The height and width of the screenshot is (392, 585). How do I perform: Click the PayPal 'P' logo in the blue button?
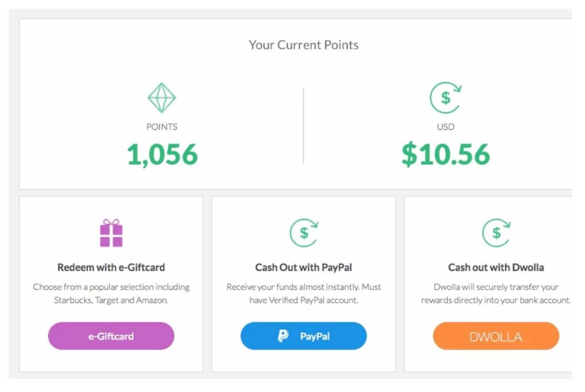(283, 336)
